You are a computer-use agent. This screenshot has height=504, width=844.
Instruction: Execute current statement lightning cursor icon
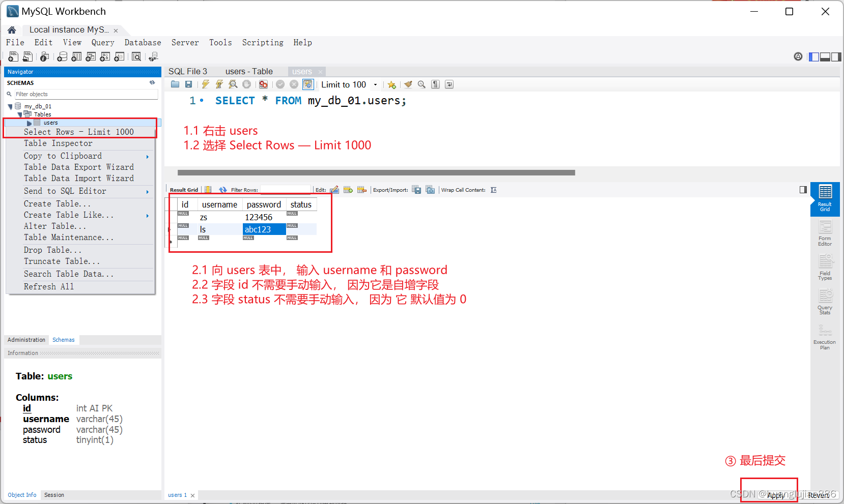click(219, 84)
